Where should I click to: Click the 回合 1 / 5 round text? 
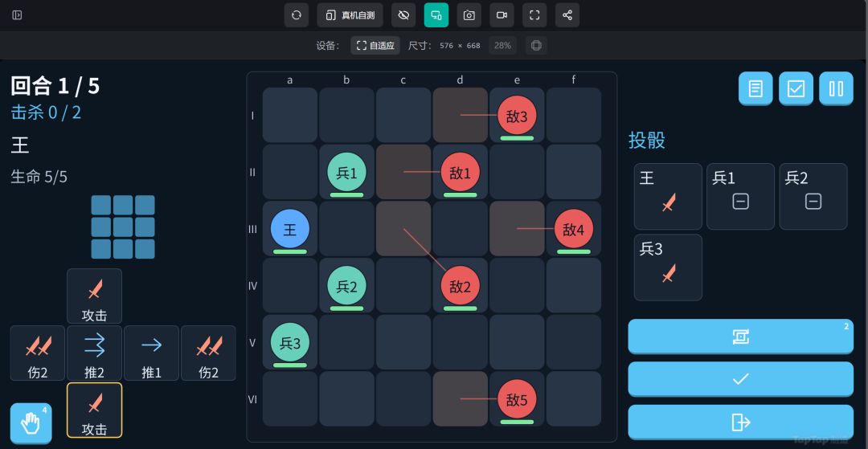pos(55,86)
